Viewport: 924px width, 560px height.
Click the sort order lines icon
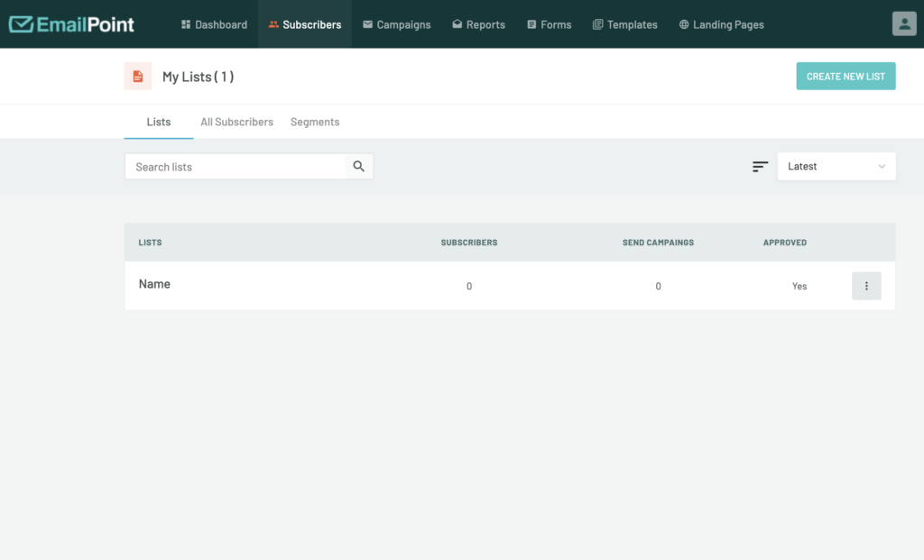pos(760,167)
